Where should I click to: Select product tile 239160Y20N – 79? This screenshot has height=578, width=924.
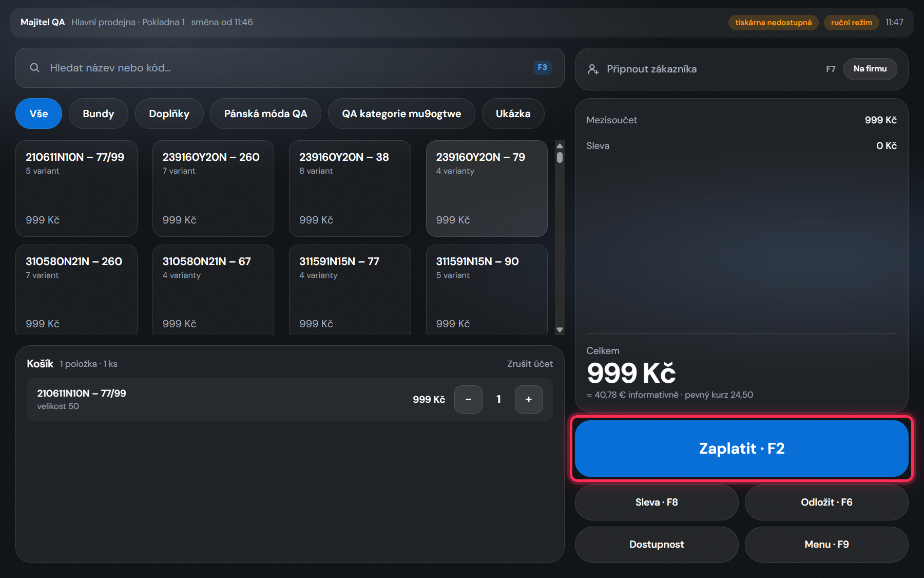tap(487, 189)
